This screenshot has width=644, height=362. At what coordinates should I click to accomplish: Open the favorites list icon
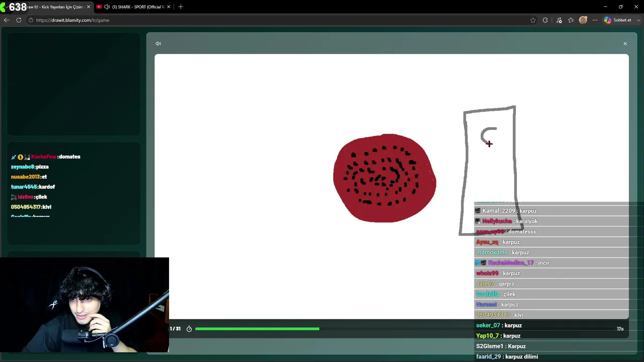(571, 20)
